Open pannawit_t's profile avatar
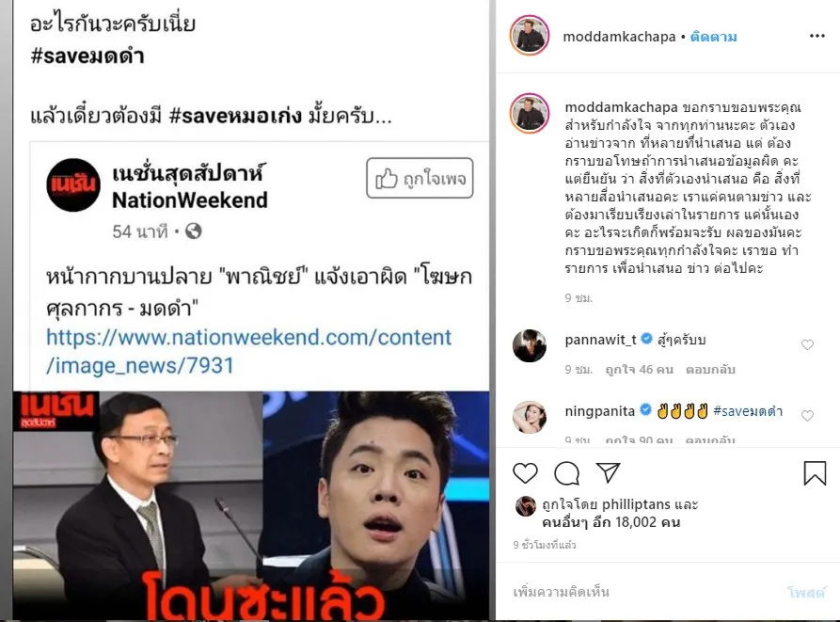 (x=530, y=345)
